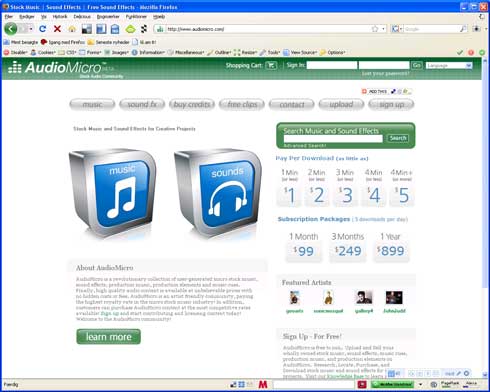Open the free clips navigation tab
The image size is (490, 392).
click(242, 104)
